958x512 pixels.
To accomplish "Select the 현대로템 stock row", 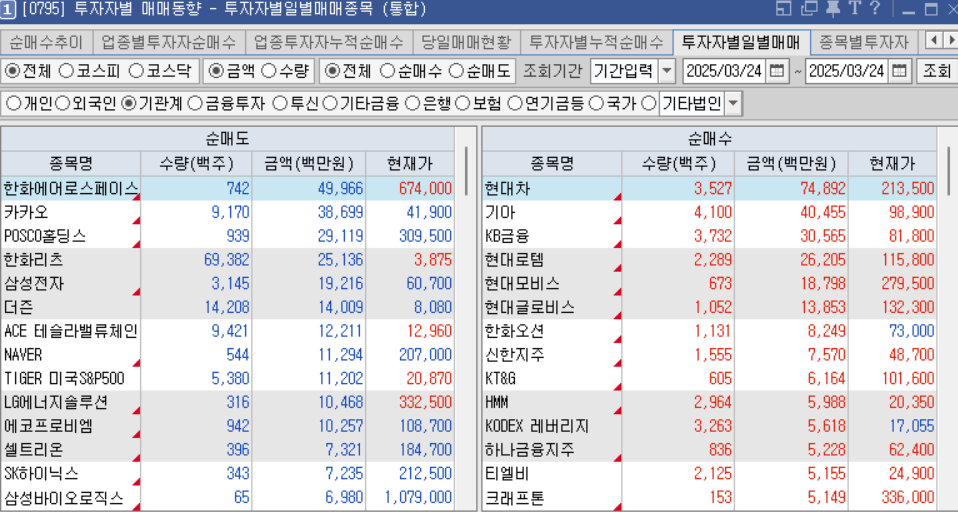I will (x=709, y=260).
